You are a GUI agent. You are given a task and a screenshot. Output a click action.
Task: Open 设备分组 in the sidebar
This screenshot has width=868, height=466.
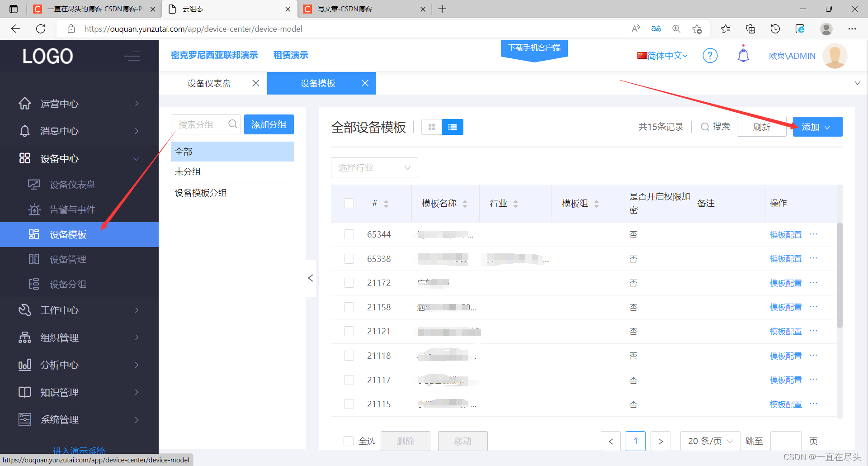point(68,284)
